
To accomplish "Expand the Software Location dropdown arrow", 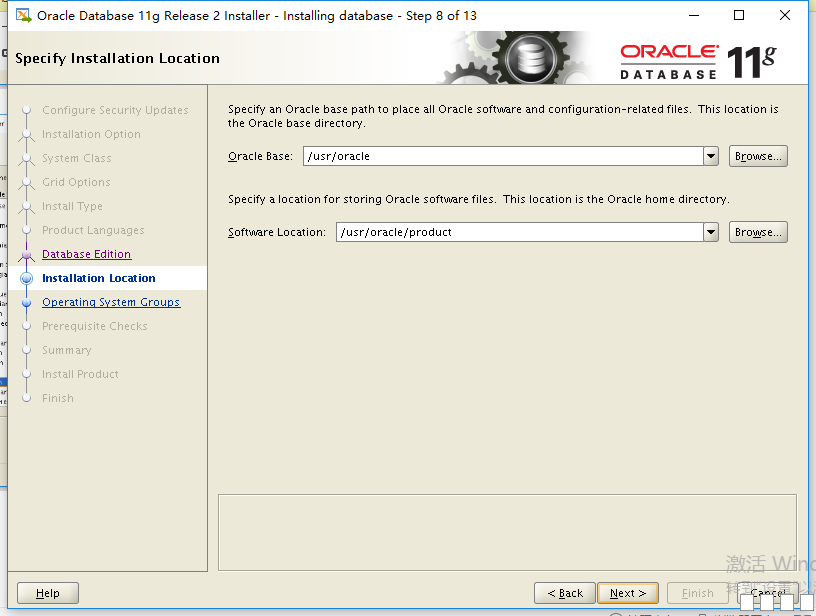I will click(x=711, y=232).
